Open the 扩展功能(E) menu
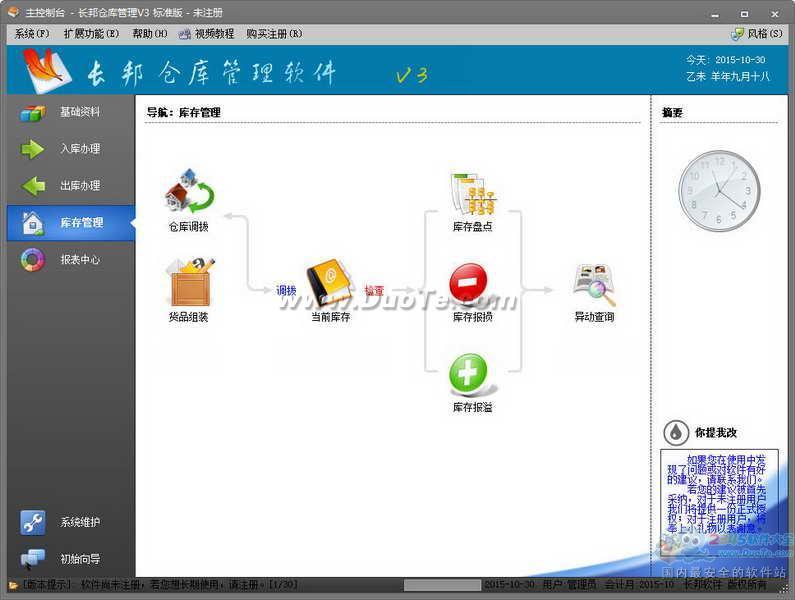Image resolution: width=795 pixels, height=600 pixels. pyautogui.click(x=91, y=34)
